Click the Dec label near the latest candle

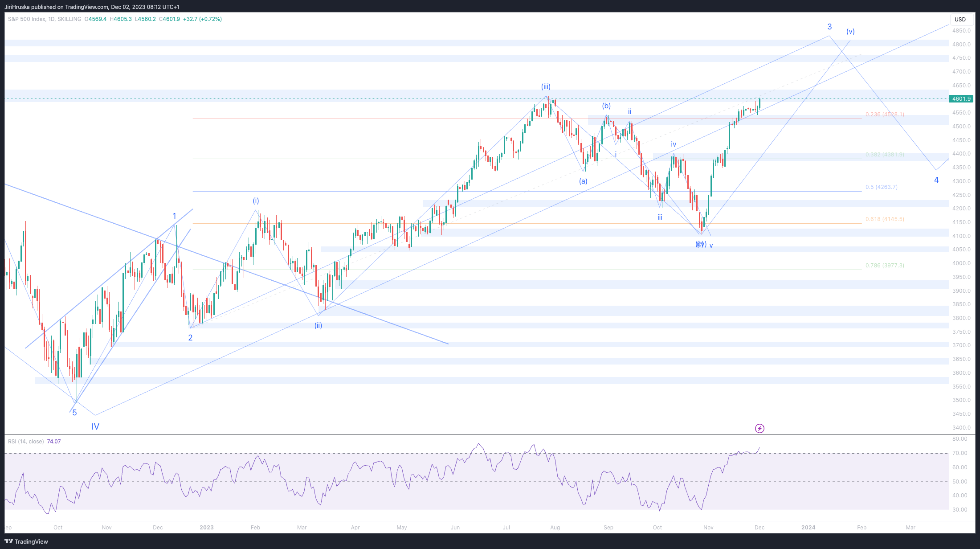pos(759,528)
